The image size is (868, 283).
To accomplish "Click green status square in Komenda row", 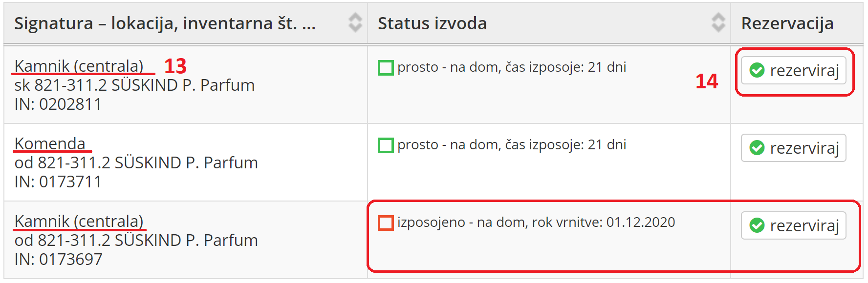I will pyautogui.click(x=386, y=145).
